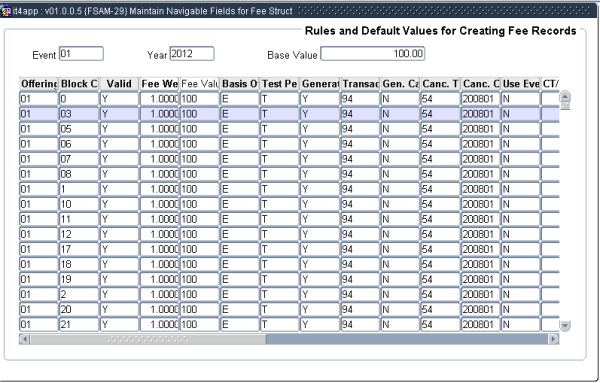600x383 pixels.
Task: Click the Fee We column header
Action: [159, 84]
